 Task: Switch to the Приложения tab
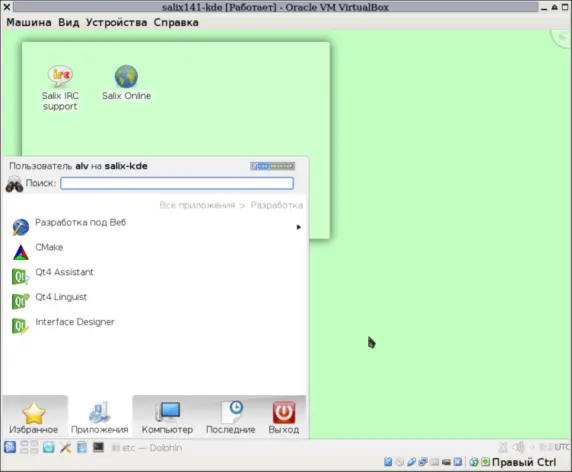tap(100, 417)
